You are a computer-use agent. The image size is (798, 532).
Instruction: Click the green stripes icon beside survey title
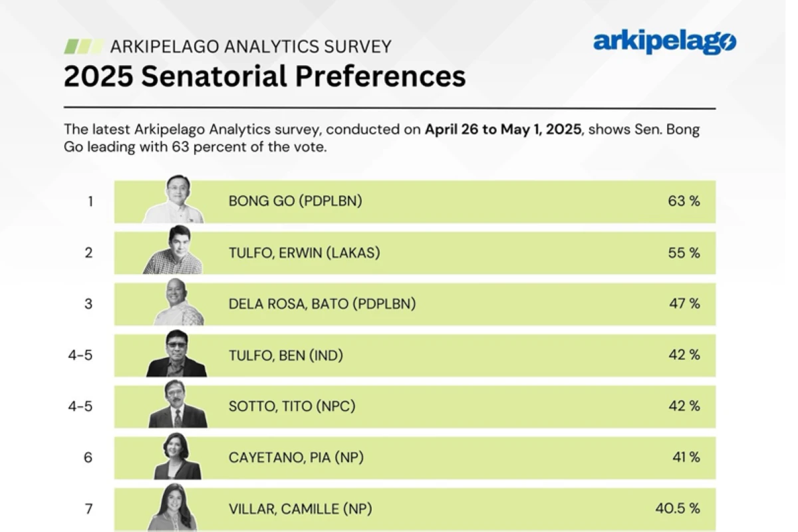83,47
